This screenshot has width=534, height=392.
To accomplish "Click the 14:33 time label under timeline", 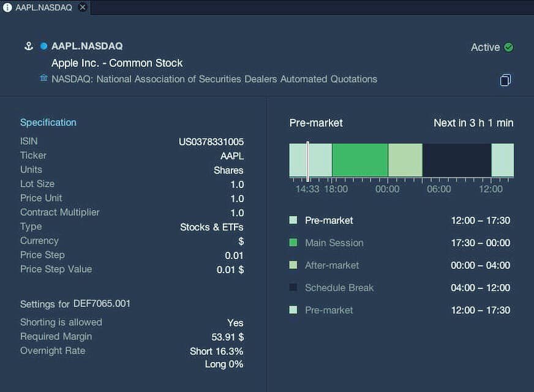I will point(307,189).
